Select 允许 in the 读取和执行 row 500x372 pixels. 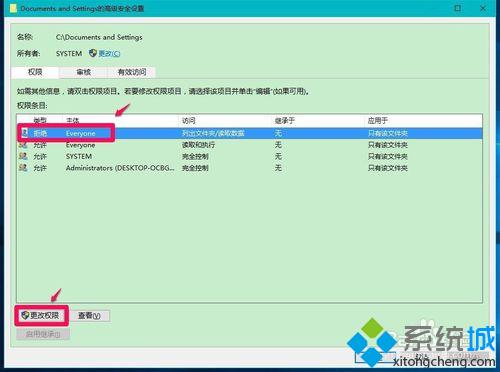point(40,145)
